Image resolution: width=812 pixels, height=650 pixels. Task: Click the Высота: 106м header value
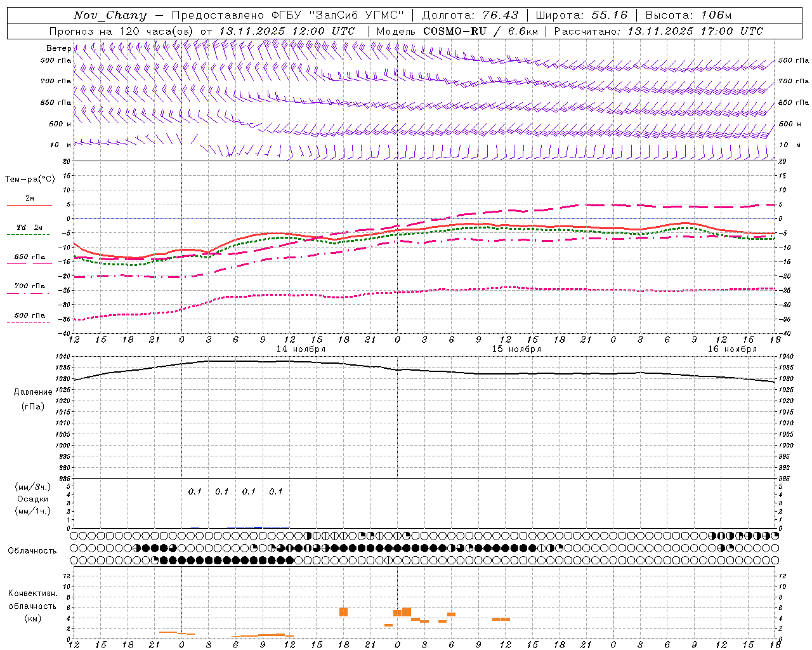[688, 15]
